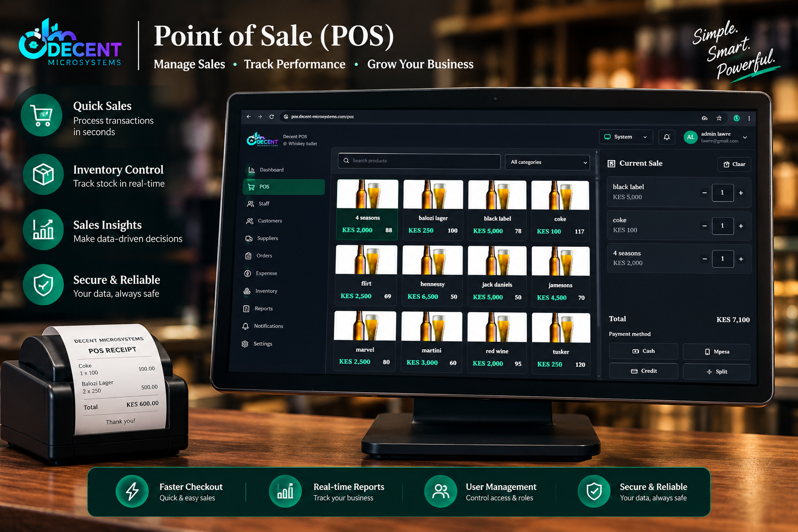Add red wine product card
798x532 pixels.
point(497,342)
